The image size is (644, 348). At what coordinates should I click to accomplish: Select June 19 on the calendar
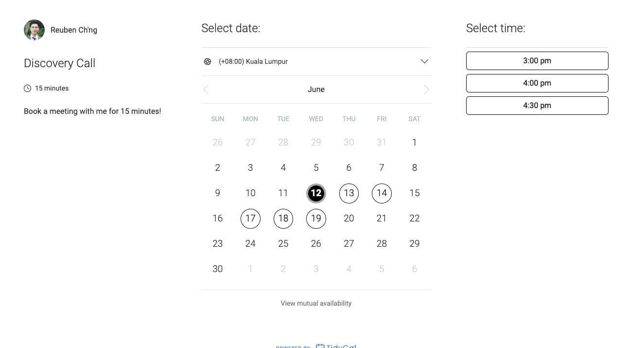(x=316, y=219)
